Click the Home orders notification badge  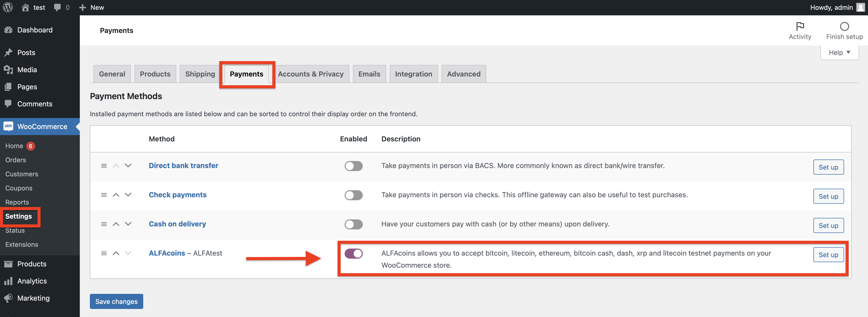click(31, 145)
